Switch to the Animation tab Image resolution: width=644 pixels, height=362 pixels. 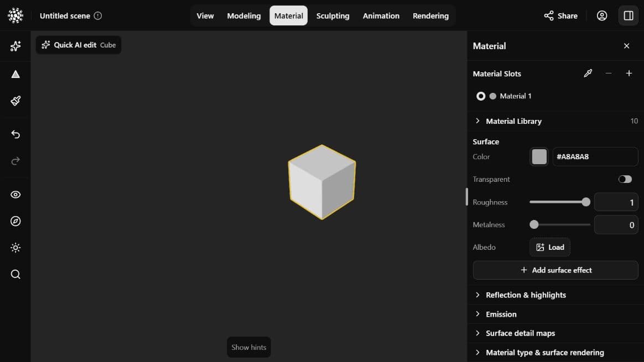[381, 15]
